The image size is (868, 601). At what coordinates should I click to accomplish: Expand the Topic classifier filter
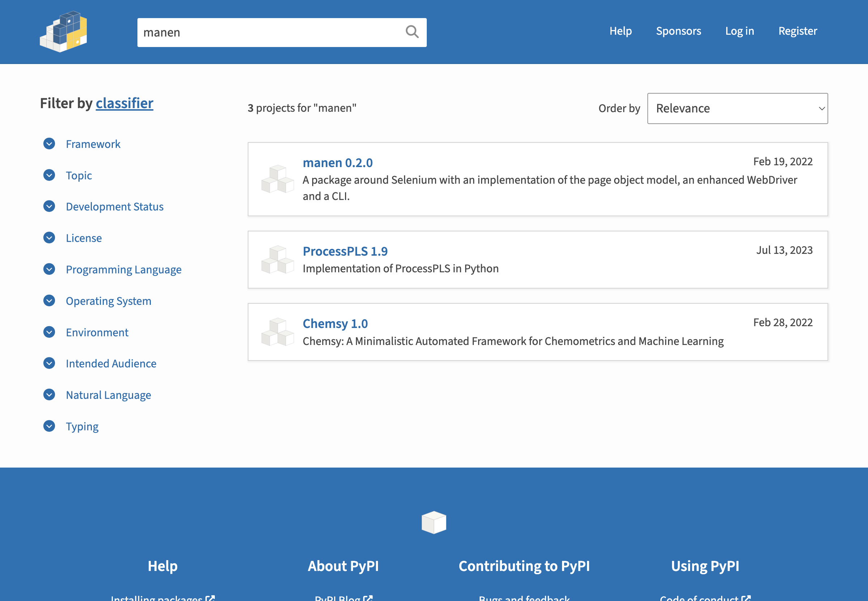(79, 175)
